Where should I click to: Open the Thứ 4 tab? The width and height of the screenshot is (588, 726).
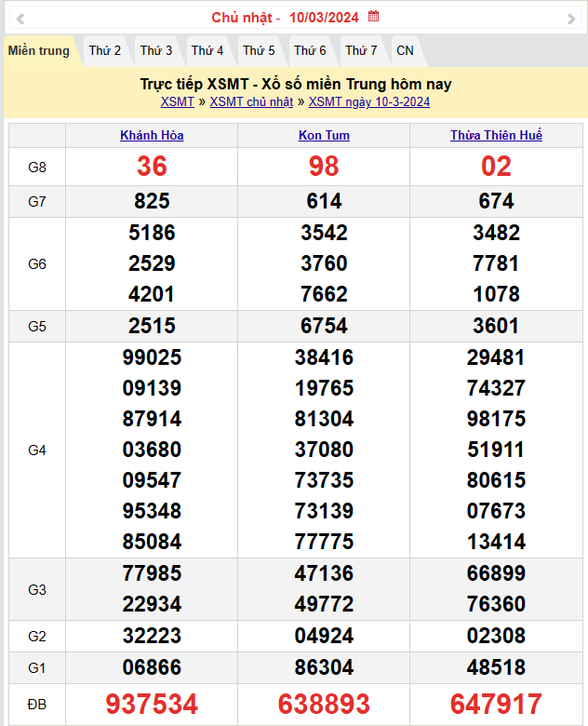click(207, 51)
